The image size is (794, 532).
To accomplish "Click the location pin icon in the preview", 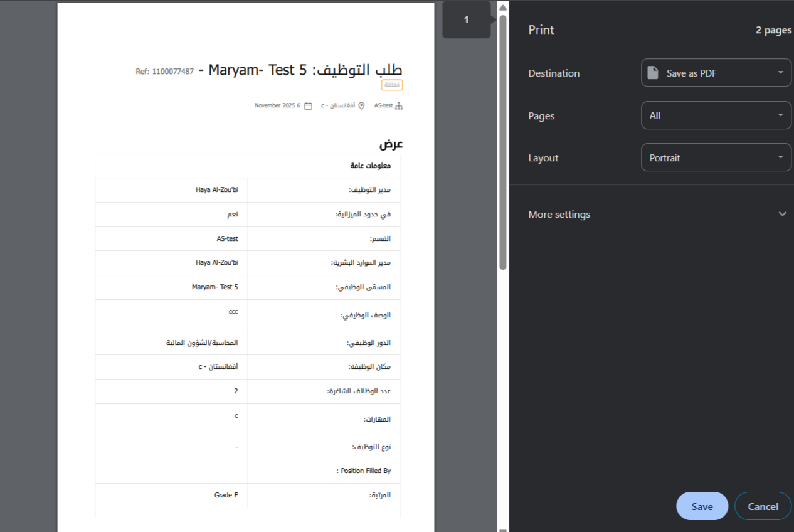I will tap(361, 106).
